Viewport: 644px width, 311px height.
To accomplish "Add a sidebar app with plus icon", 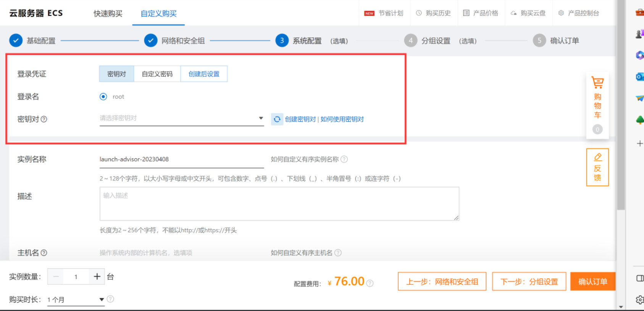I will [x=640, y=143].
